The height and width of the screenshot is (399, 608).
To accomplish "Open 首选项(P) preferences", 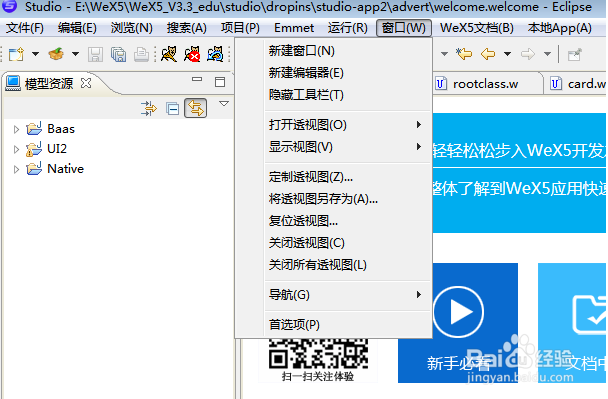I will pyautogui.click(x=333, y=325).
